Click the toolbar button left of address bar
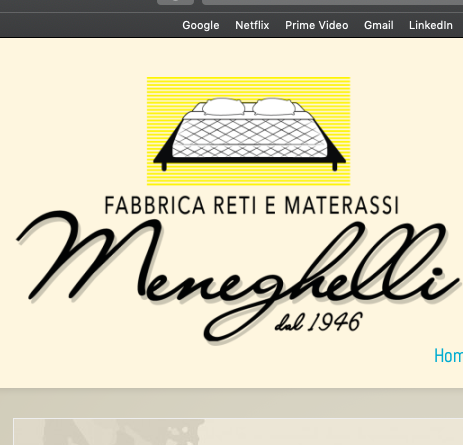The width and height of the screenshot is (463, 445). (175, 2)
